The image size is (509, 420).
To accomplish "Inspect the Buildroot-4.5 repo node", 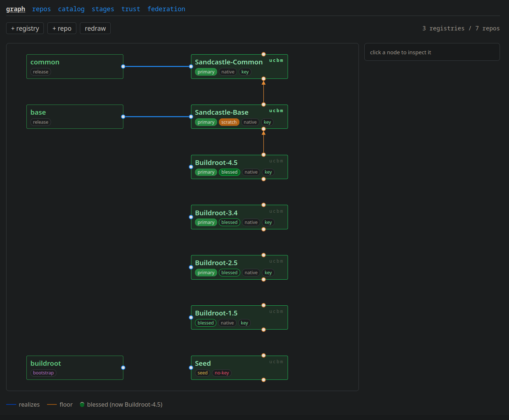I will coord(239,167).
